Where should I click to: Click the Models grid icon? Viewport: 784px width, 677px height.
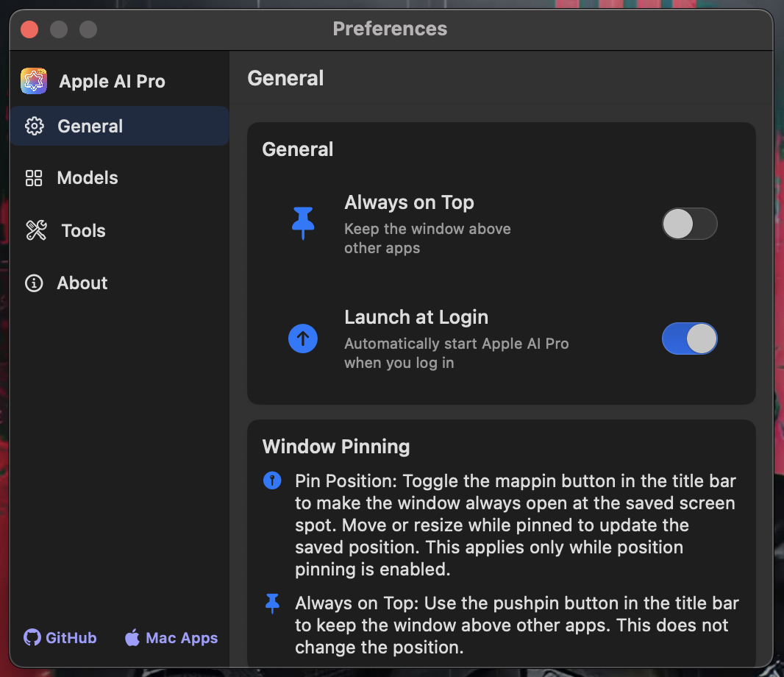point(34,178)
